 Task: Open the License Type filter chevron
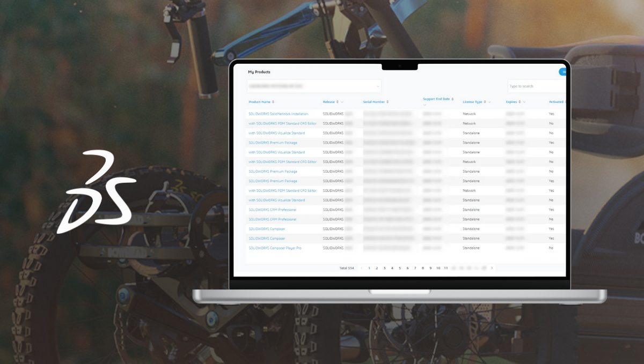point(489,102)
